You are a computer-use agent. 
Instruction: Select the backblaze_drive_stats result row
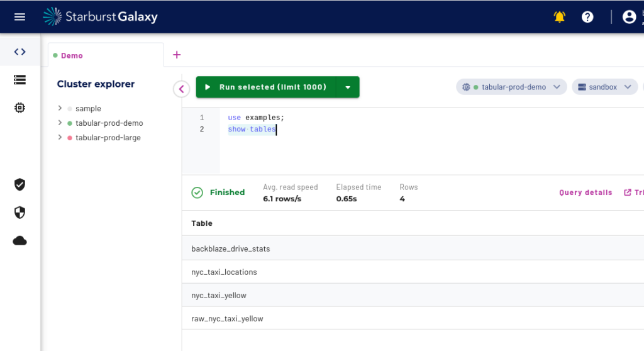point(413,248)
